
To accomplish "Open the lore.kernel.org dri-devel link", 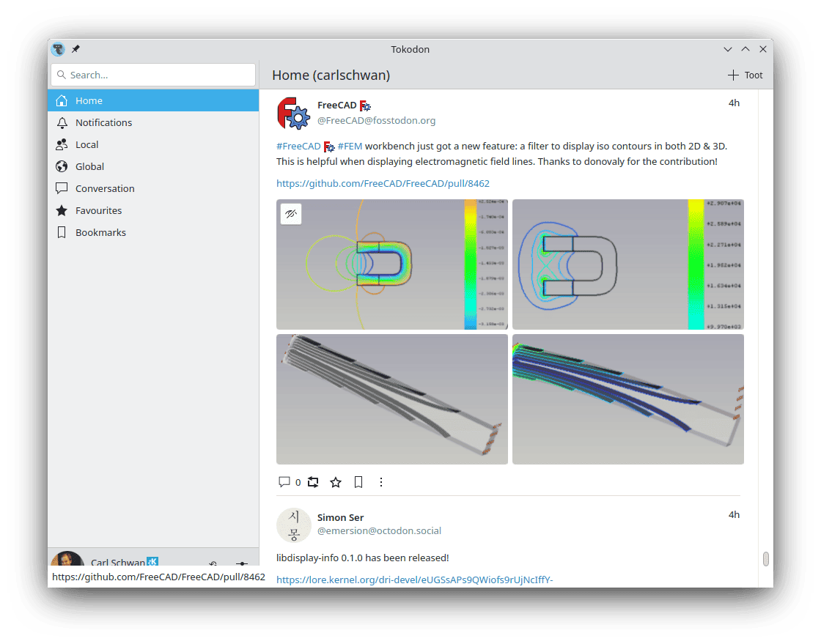I will [x=415, y=580].
